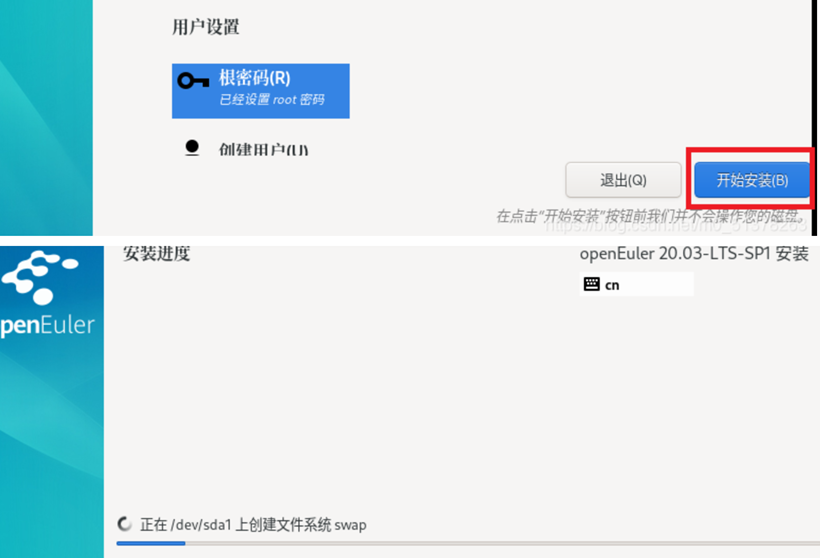Click the key icon beside root password
The width and height of the screenshot is (820, 558).
pos(194,81)
